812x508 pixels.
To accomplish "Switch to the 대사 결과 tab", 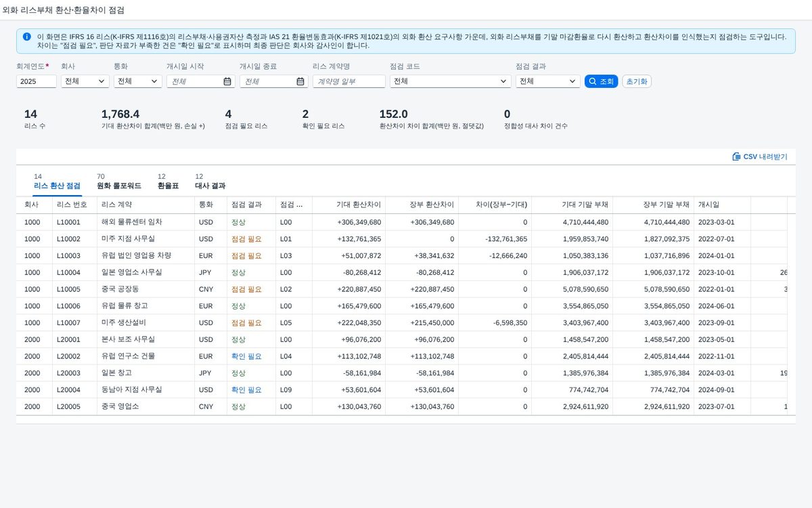I will click(210, 182).
